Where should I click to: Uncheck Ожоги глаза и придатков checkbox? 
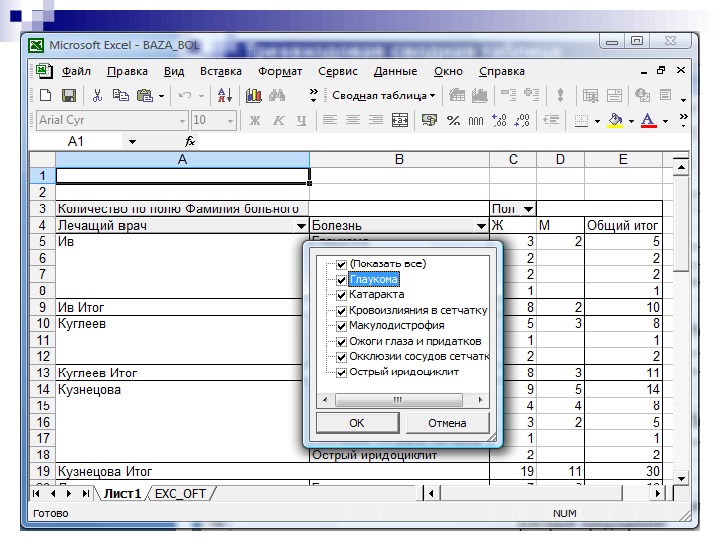pos(341,342)
